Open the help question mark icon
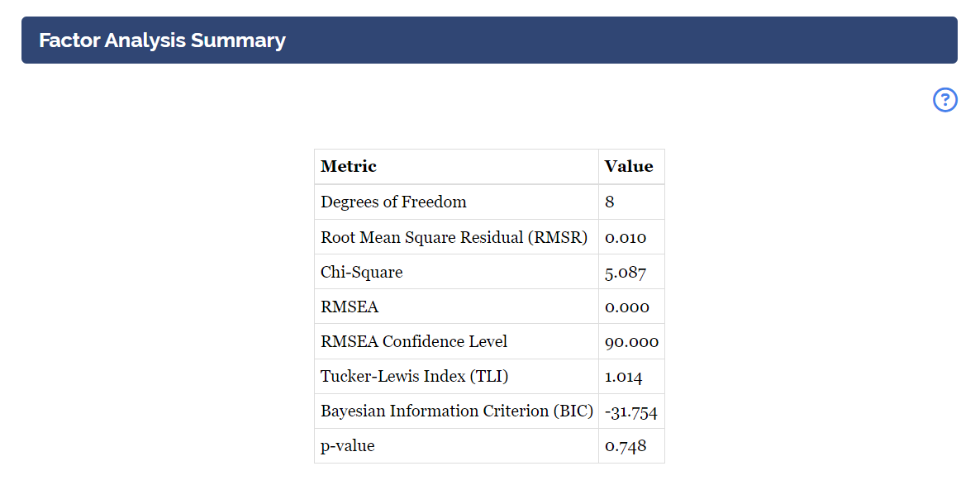This screenshot has width=980, height=504. point(945,99)
